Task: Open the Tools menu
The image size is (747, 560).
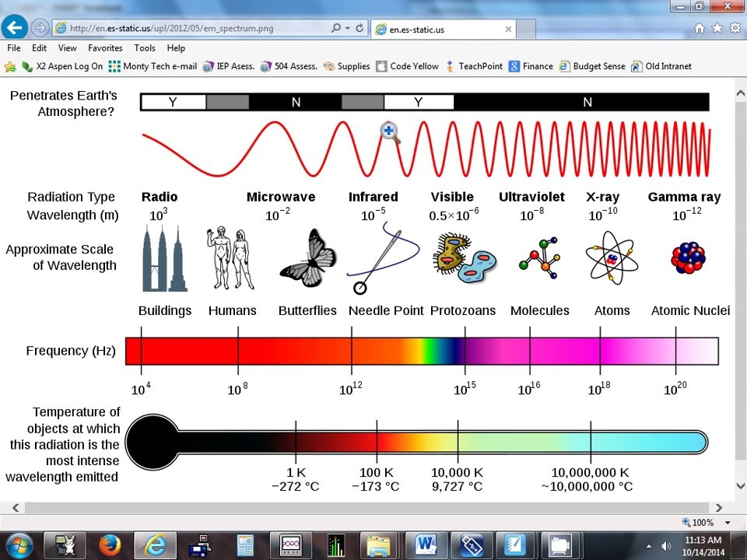Action: click(x=145, y=48)
